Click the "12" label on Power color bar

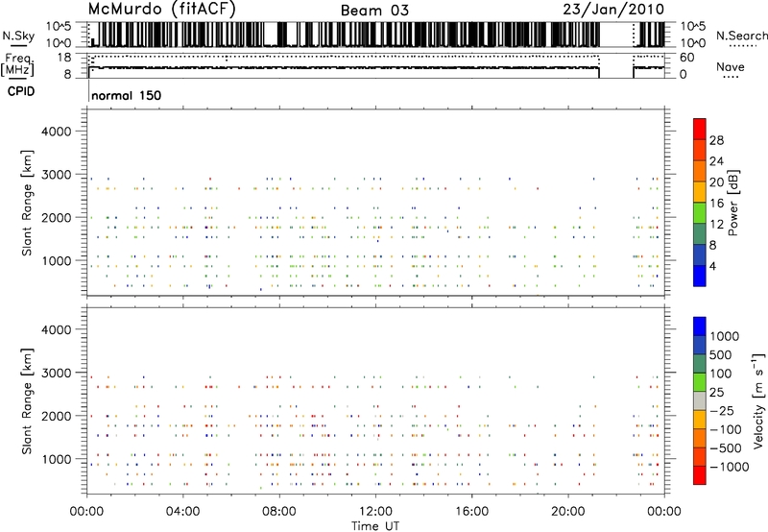pyautogui.click(x=716, y=225)
